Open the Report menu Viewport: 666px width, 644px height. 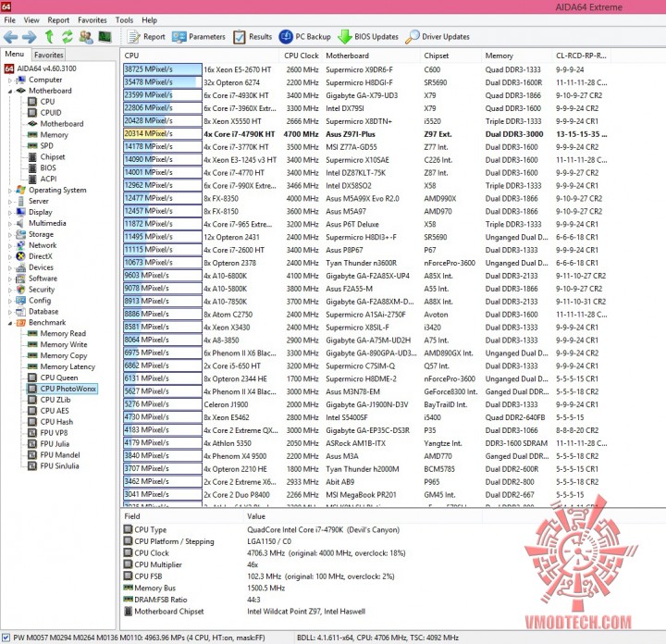[58, 20]
